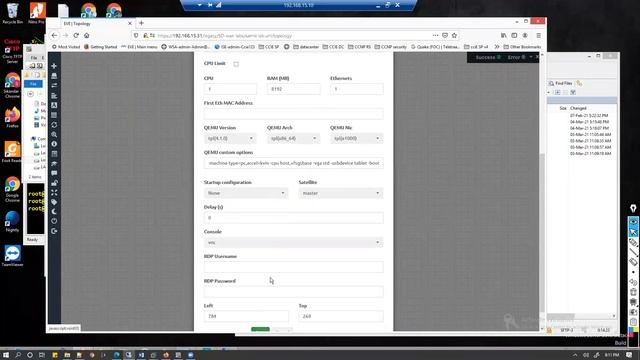Click the RDP Username field

pos(293,267)
